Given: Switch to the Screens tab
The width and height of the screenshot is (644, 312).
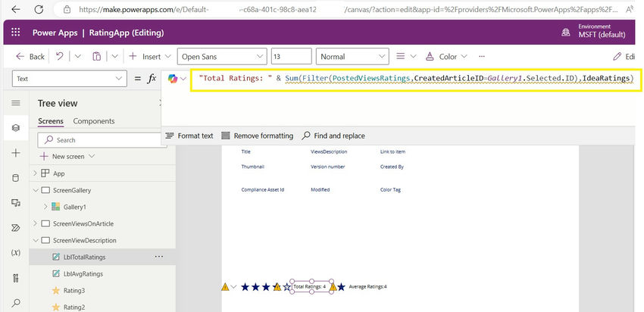Looking at the screenshot, I should 51,121.
